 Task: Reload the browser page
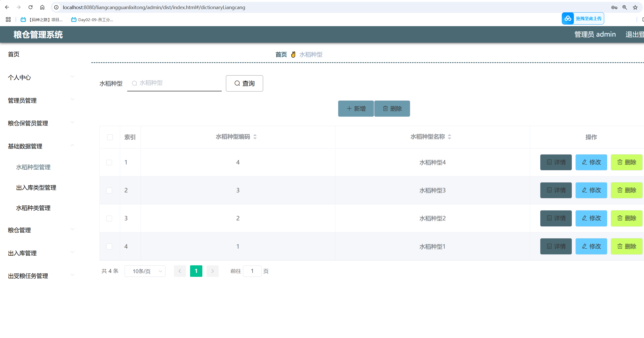[x=30, y=7]
